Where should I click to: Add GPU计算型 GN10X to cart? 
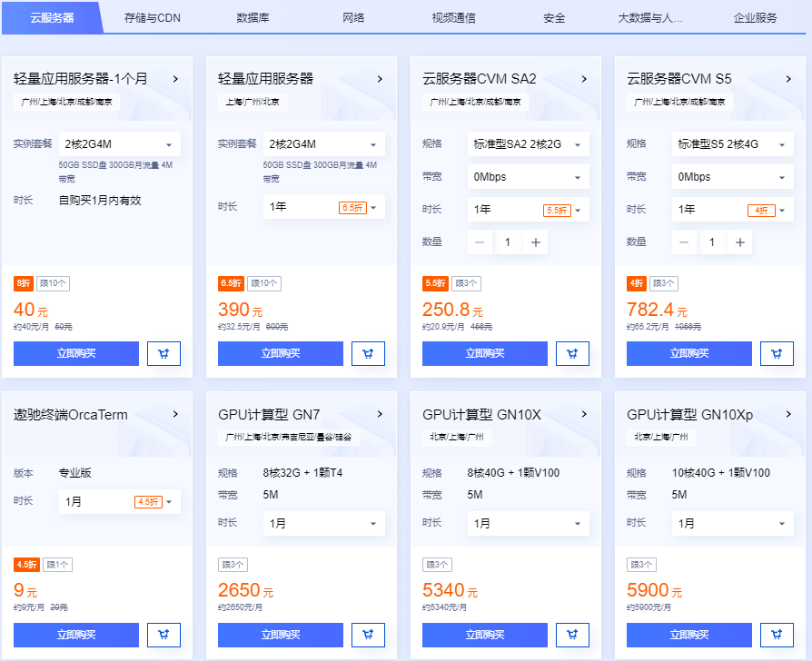pyautogui.click(x=572, y=635)
